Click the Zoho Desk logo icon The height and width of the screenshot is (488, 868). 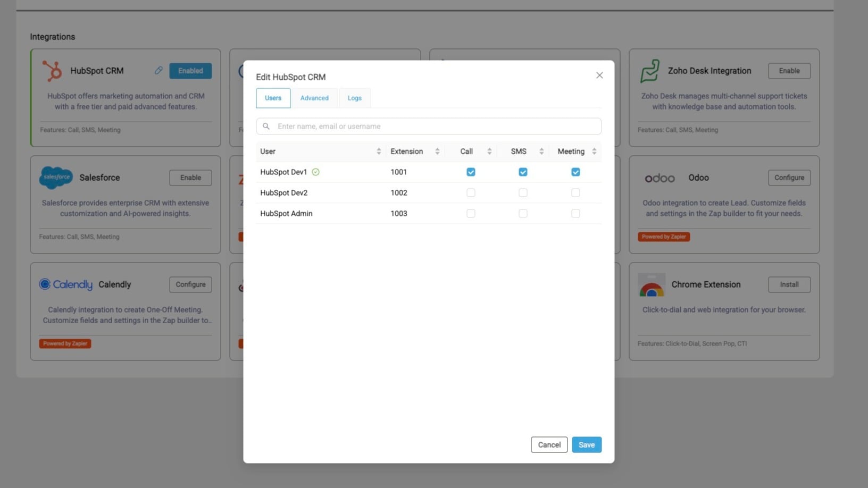[x=650, y=71]
